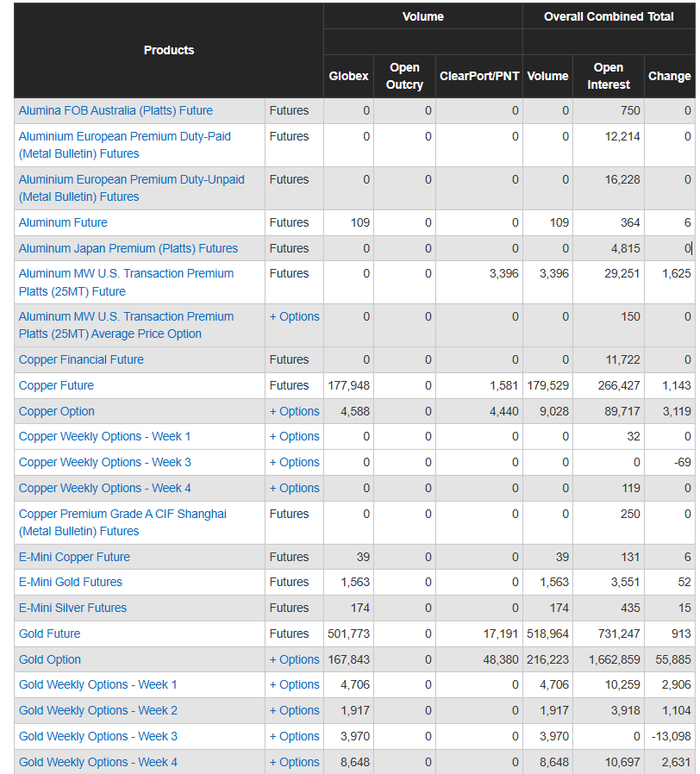Screen dimensions: 700x774
Task: Click the Change column header
Action: click(669, 76)
